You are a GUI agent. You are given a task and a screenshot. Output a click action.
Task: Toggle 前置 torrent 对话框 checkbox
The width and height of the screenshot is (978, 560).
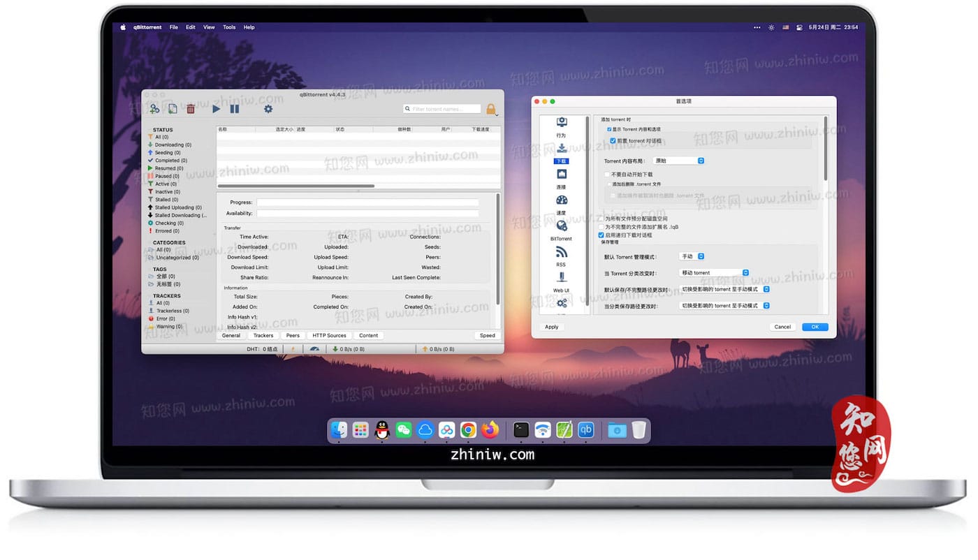[x=613, y=140]
